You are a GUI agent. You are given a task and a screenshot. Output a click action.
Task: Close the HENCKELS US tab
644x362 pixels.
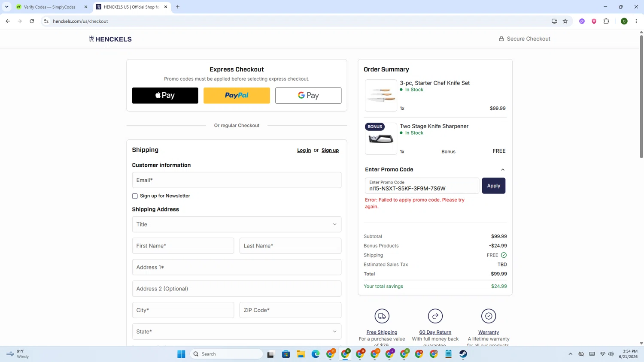coord(166,7)
